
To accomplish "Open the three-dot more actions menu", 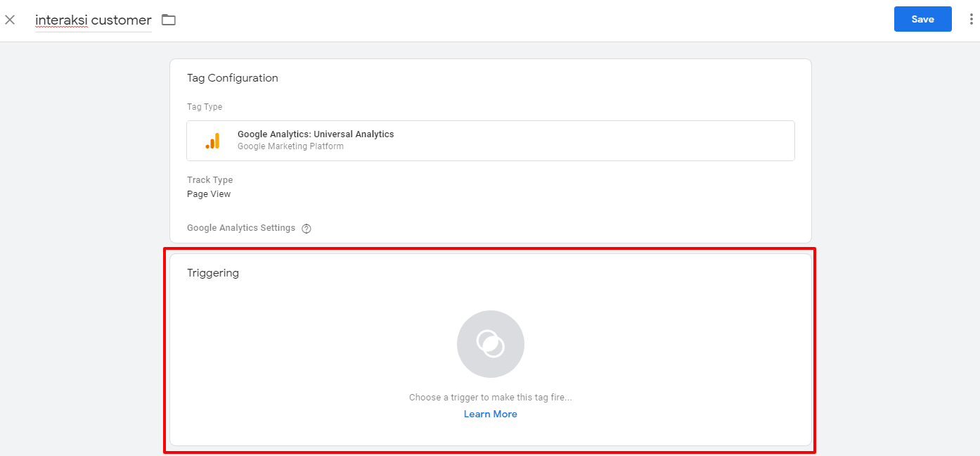I will coord(970,20).
